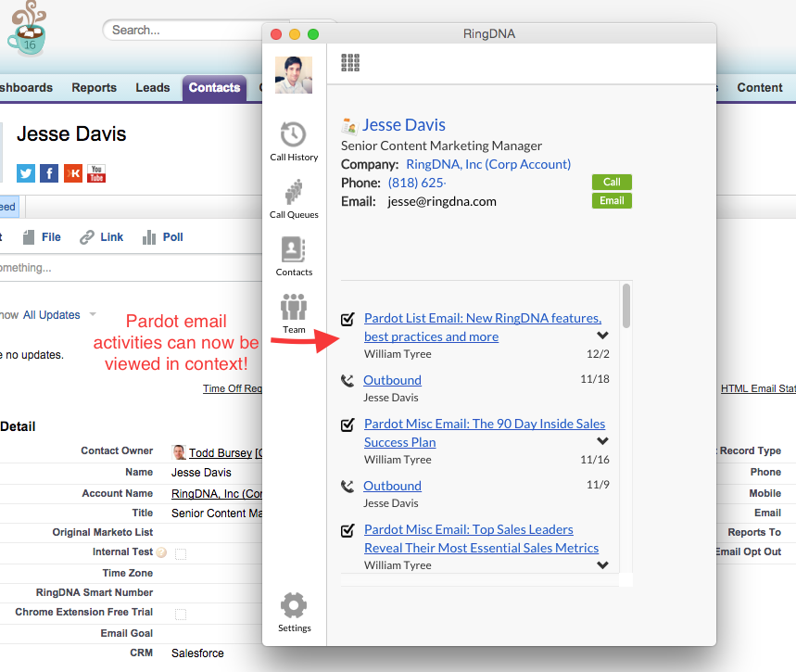Click the contact card icon beside Jesse Davis
The height and width of the screenshot is (672, 796).
[349, 125]
